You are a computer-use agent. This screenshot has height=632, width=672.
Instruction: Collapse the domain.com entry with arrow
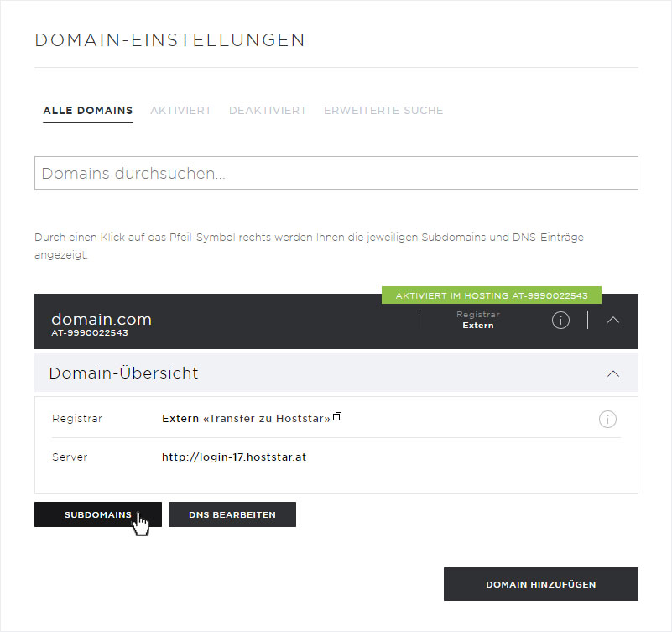tap(613, 321)
